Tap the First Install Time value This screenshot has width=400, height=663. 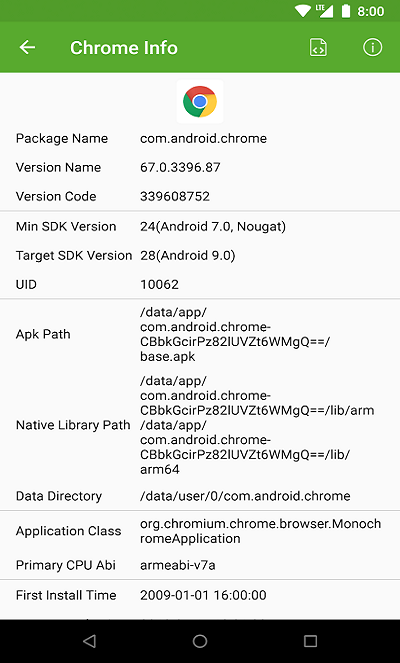pos(203,595)
